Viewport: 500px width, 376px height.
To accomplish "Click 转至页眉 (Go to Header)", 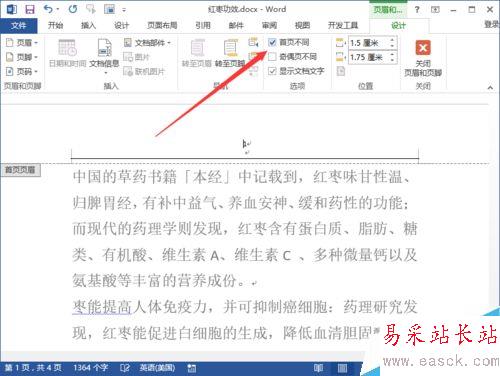I will (197, 53).
